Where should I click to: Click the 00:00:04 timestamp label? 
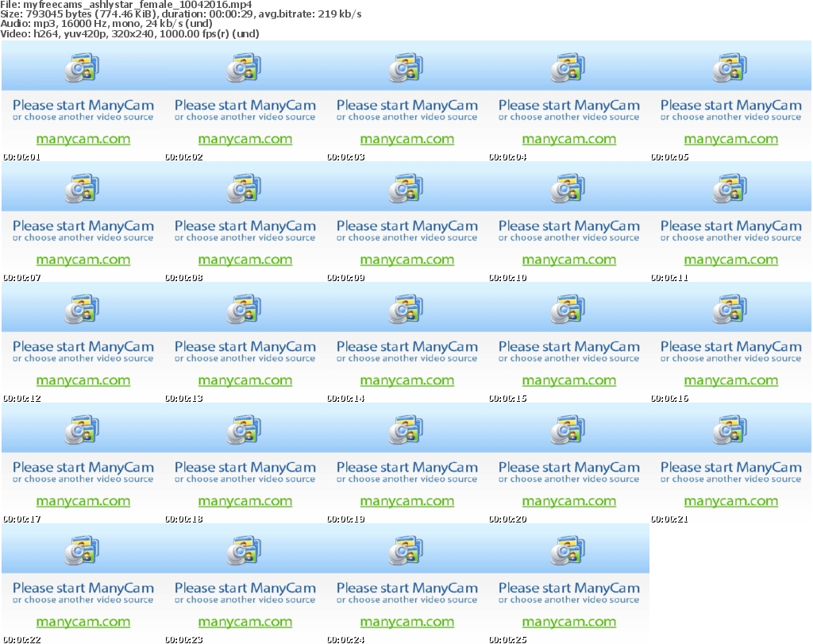[507, 157]
